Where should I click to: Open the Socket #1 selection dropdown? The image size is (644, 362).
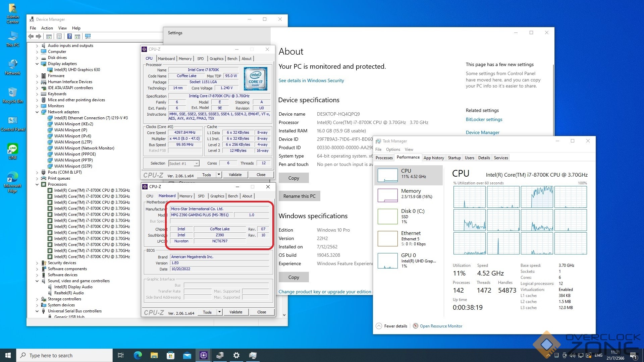pos(197,164)
